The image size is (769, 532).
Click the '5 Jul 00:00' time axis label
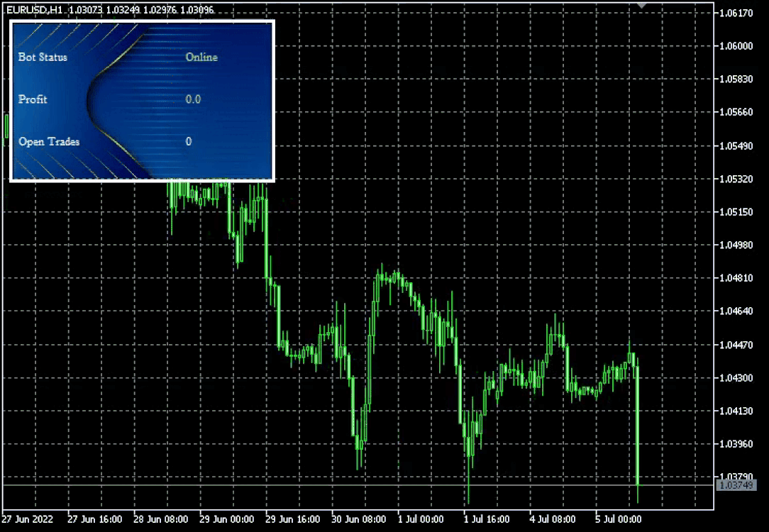619,519
